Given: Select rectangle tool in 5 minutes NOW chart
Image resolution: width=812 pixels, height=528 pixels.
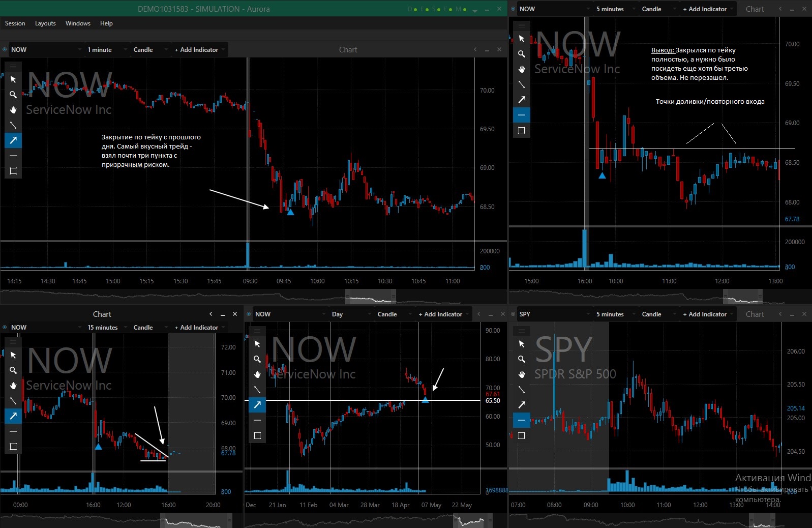Looking at the screenshot, I should click(x=522, y=130).
